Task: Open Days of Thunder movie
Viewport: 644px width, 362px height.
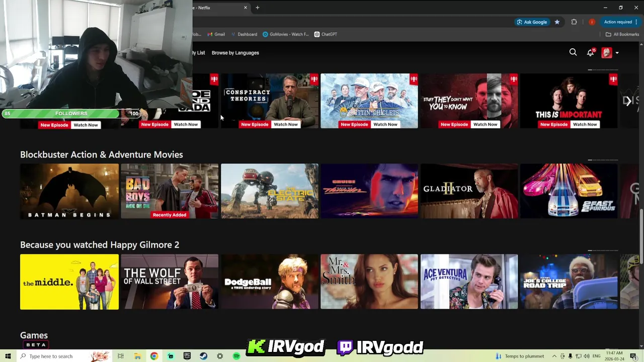Action: point(369,191)
